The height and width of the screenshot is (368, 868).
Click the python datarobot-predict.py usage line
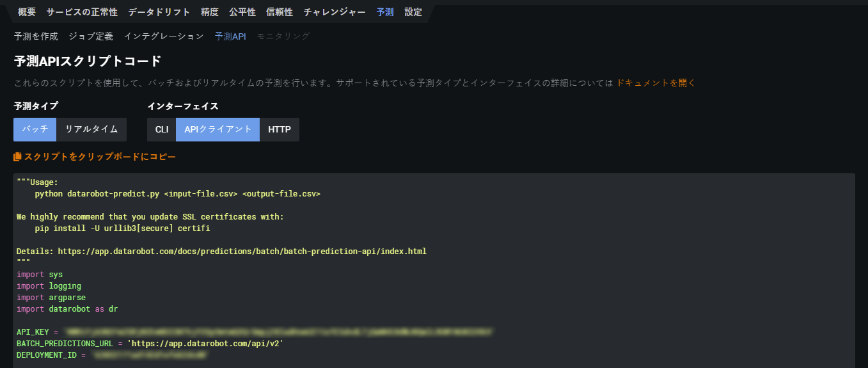(177, 193)
